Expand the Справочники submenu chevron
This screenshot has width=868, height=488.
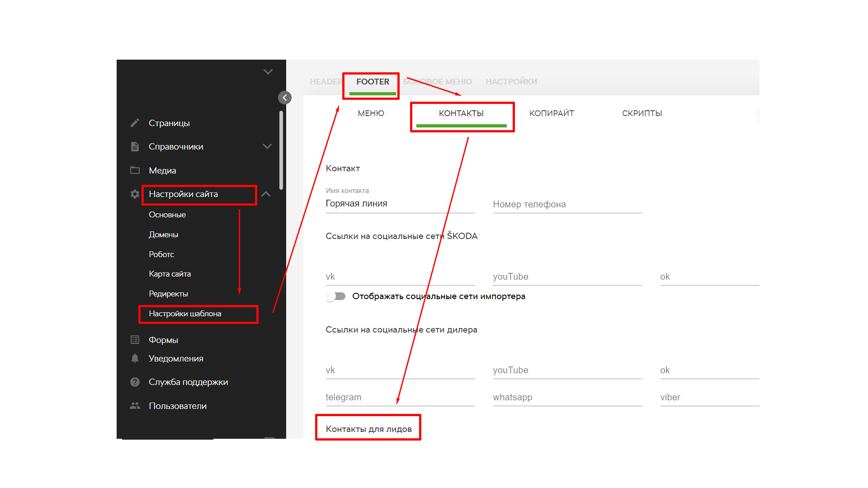pyautogui.click(x=267, y=146)
